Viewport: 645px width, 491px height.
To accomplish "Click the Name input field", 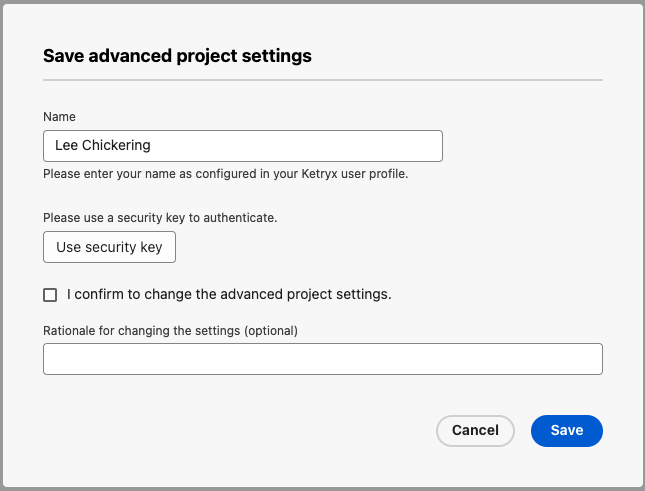I will click(243, 146).
